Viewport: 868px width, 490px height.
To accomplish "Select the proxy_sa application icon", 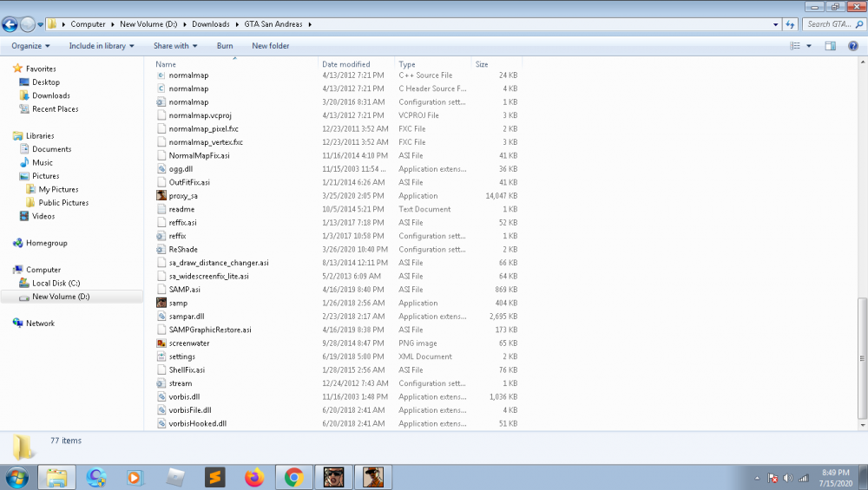I will pos(161,196).
